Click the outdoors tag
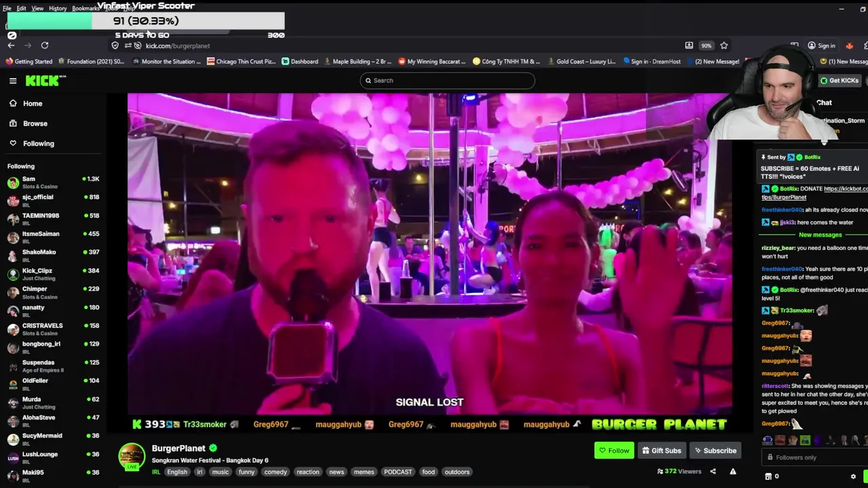The image size is (868, 488). point(457,472)
